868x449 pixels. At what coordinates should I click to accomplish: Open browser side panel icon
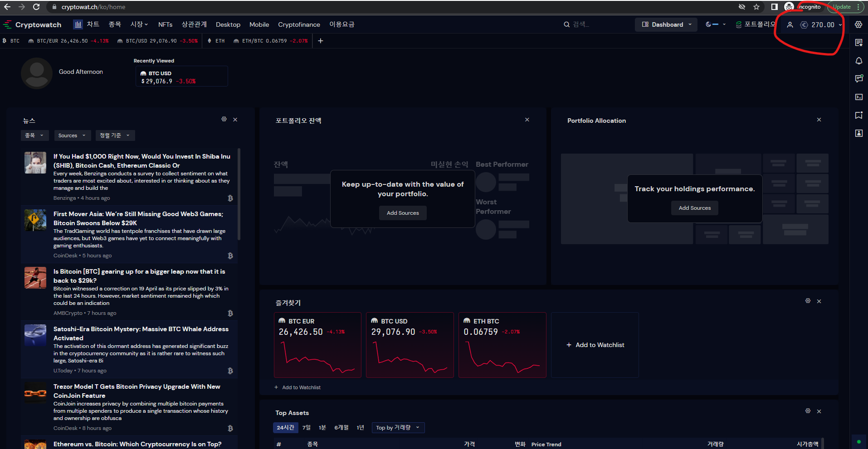click(775, 7)
